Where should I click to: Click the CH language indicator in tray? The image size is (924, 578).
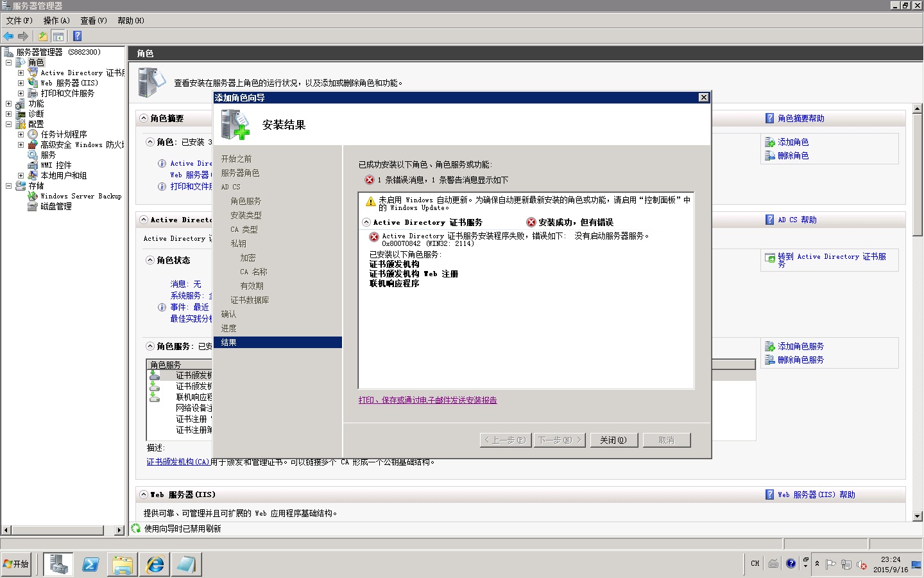[x=755, y=563]
